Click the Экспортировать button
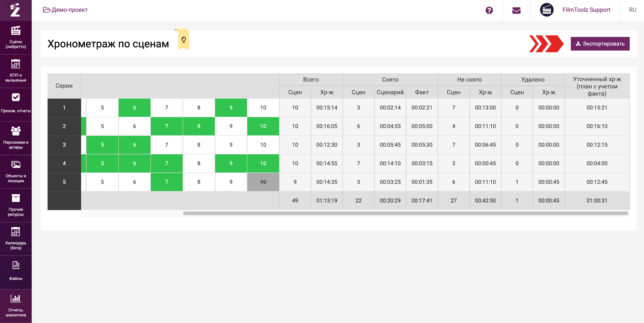Screen dimensions: 644x323 tap(600, 44)
